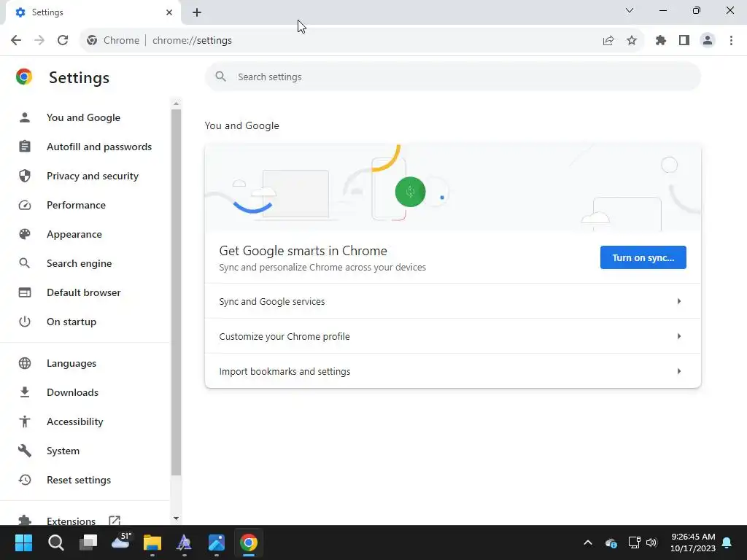The image size is (747, 560).
Task: Click the Languages globe icon
Action: [25, 363]
